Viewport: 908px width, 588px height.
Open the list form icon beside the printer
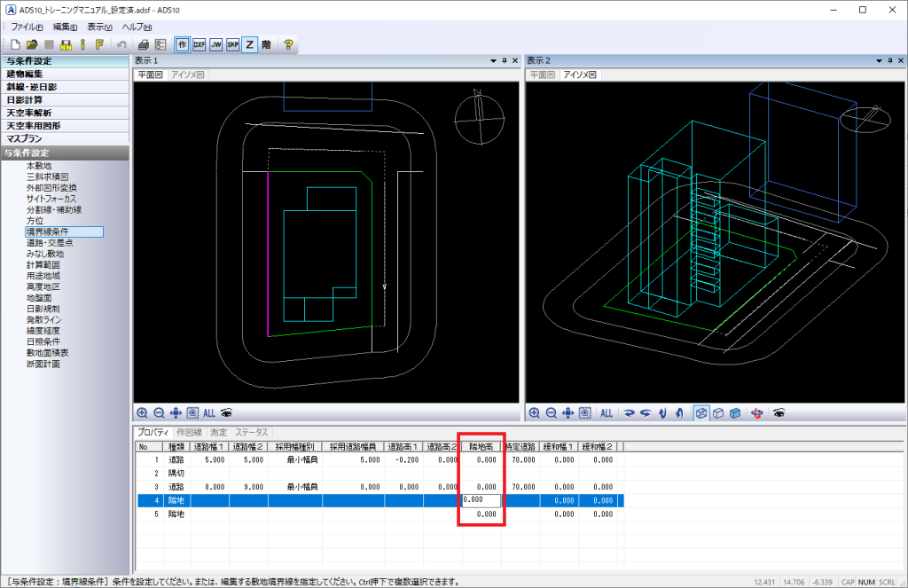[160, 44]
